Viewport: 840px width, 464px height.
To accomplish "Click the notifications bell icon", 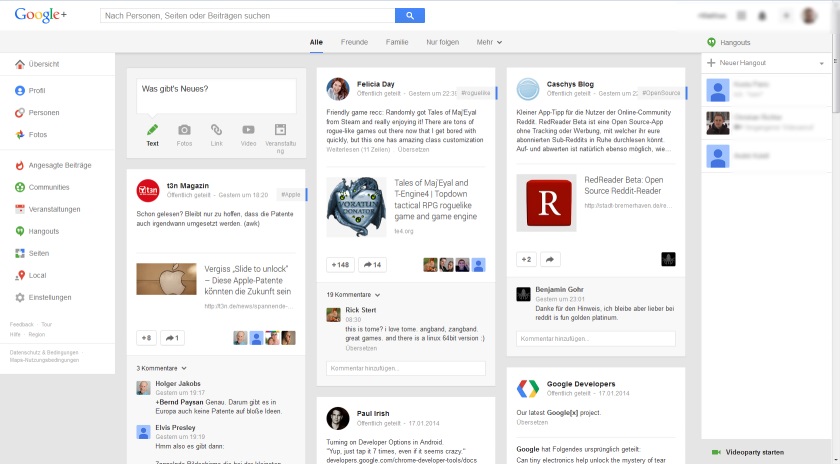I will click(762, 16).
